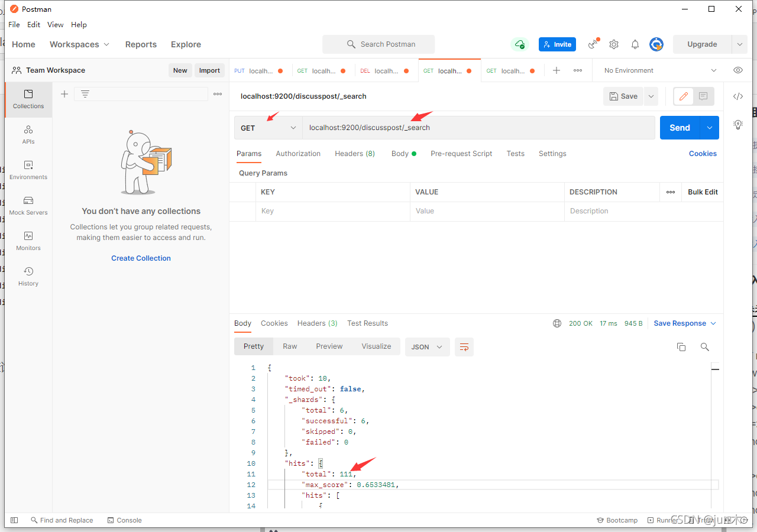Viewport: 757px width, 532px height.
Task: Open the HTTP method GET dropdown
Action: pyautogui.click(x=268, y=128)
